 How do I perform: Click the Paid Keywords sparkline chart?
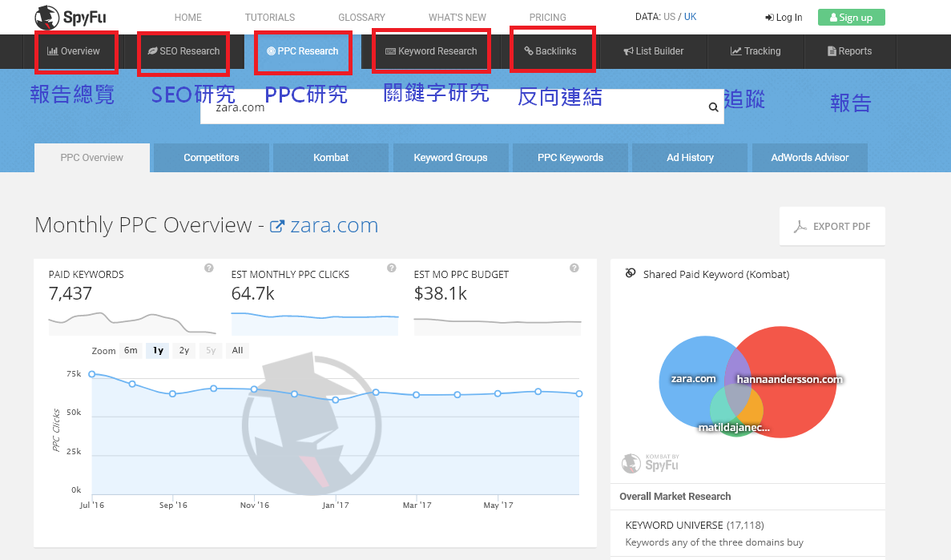pyautogui.click(x=132, y=324)
